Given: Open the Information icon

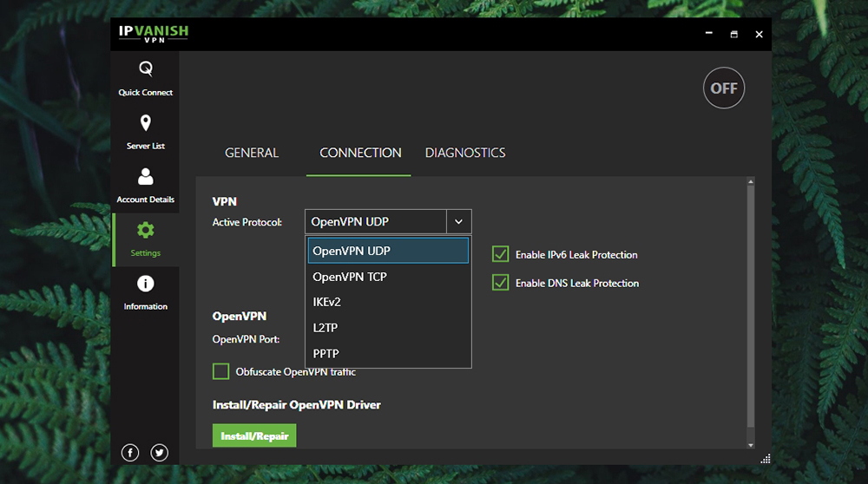Looking at the screenshot, I should 146,284.
